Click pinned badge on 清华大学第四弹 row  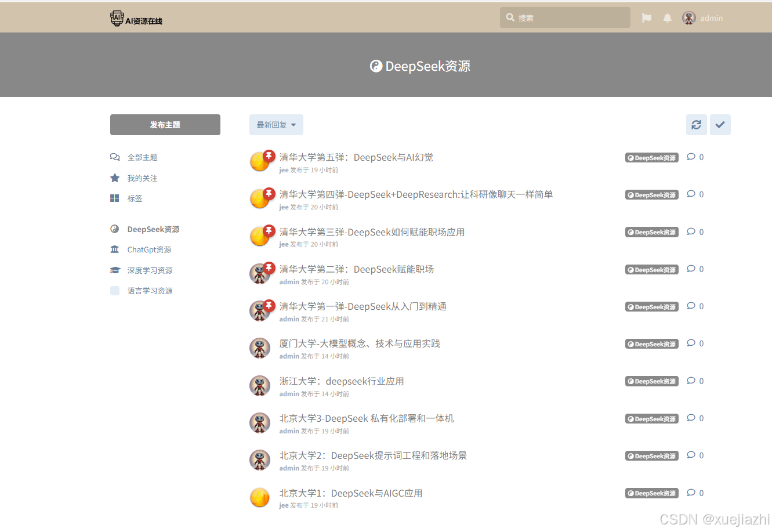(269, 194)
